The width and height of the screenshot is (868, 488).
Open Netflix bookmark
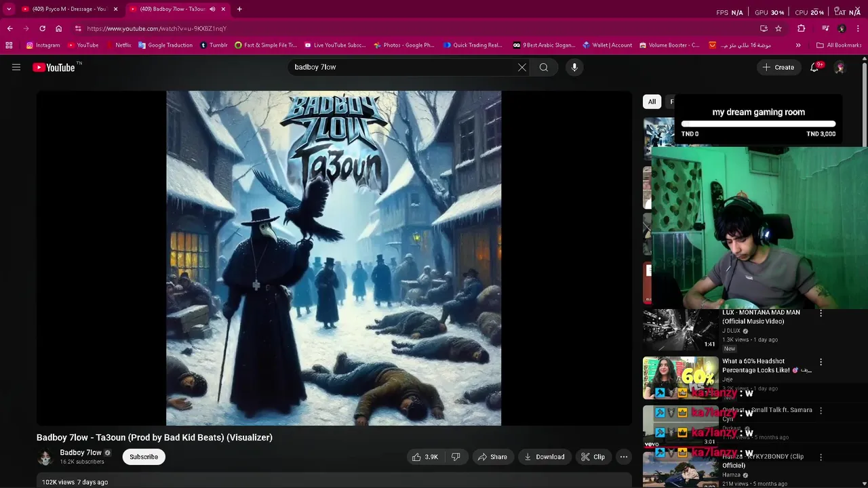118,45
